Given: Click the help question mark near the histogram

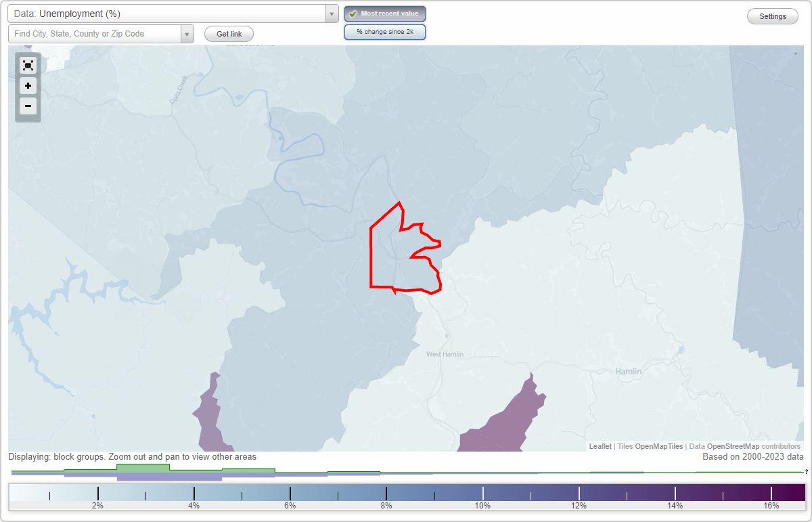Looking at the screenshot, I should point(807,472).
